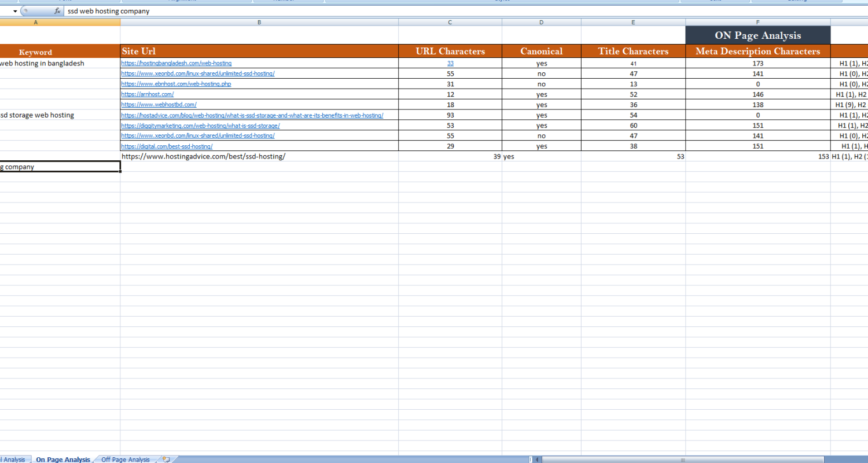Switch to the On Page Analysis sheet tab

(63, 460)
